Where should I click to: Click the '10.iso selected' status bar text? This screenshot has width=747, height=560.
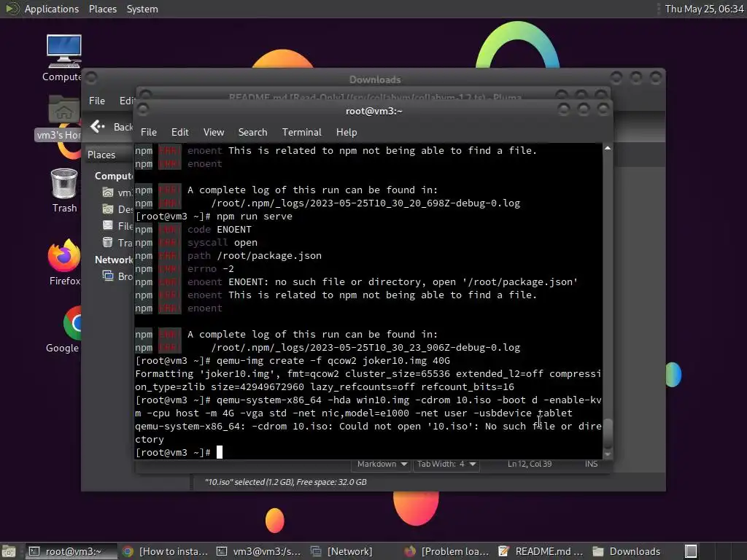[286, 482]
